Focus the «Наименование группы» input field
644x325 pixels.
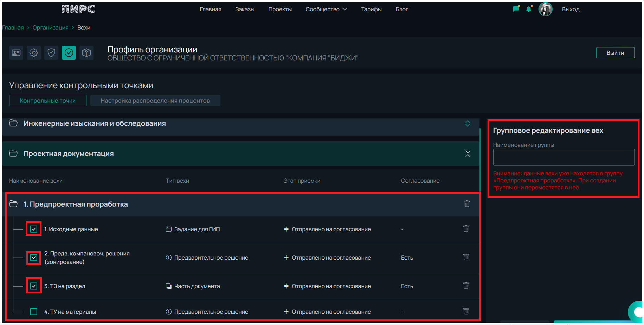(x=563, y=157)
